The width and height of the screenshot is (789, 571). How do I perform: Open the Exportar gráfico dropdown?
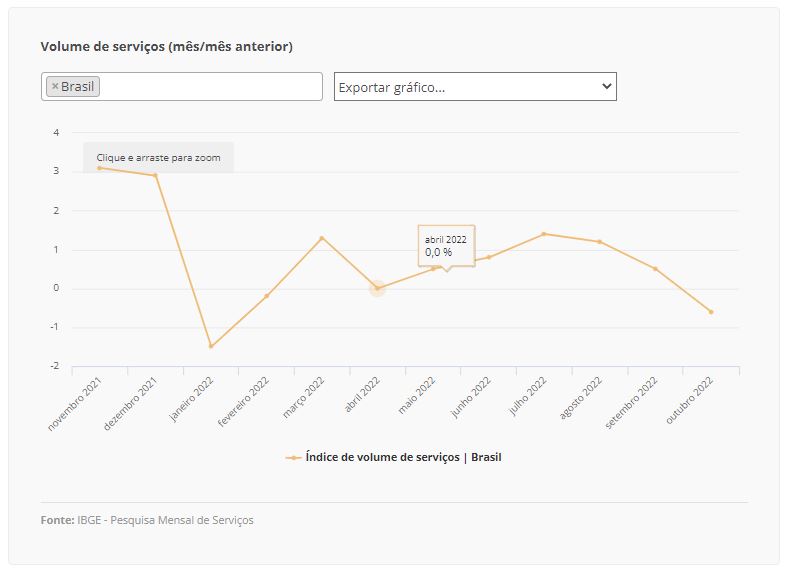[x=475, y=87]
